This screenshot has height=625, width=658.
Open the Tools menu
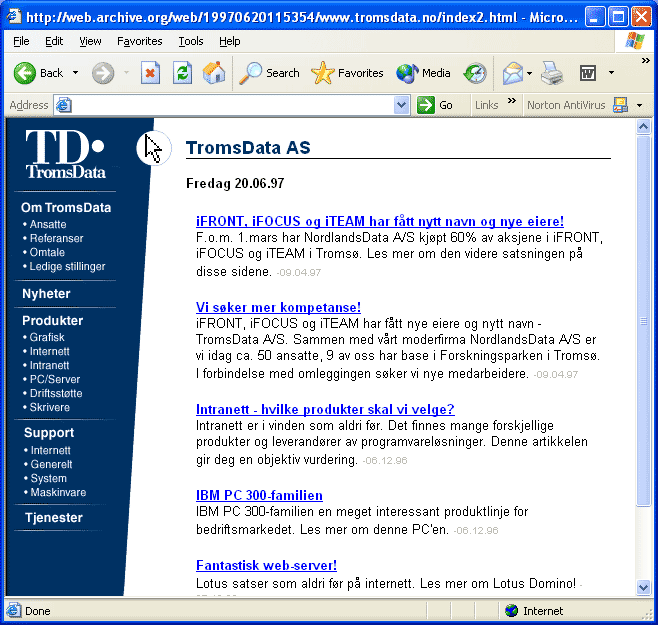tap(191, 41)
